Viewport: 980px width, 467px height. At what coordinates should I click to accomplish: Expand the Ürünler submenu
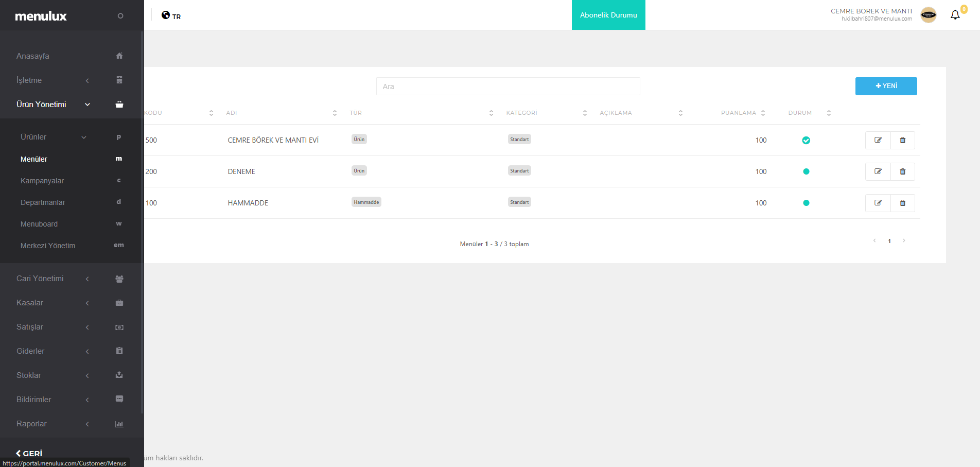84,137
